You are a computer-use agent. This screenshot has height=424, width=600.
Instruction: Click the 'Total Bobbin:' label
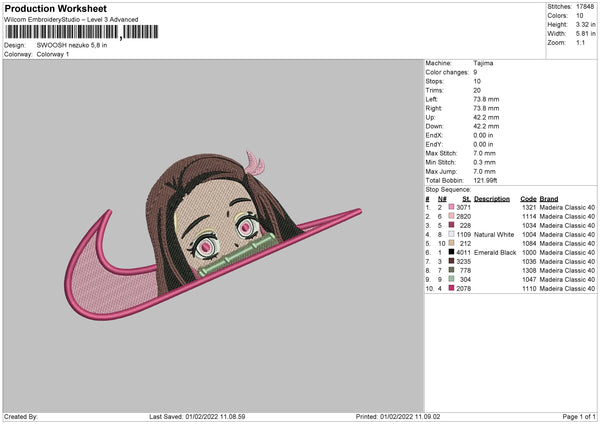[x=444, y=180]
